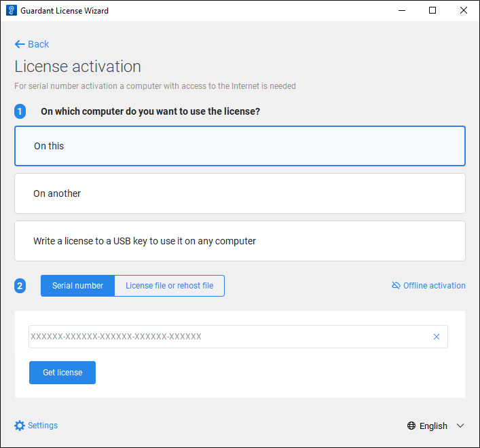Switch to the Serial number tab
The height and width of the screenshot is (448, 480).
pyautogui.click(x=78, y=286)
